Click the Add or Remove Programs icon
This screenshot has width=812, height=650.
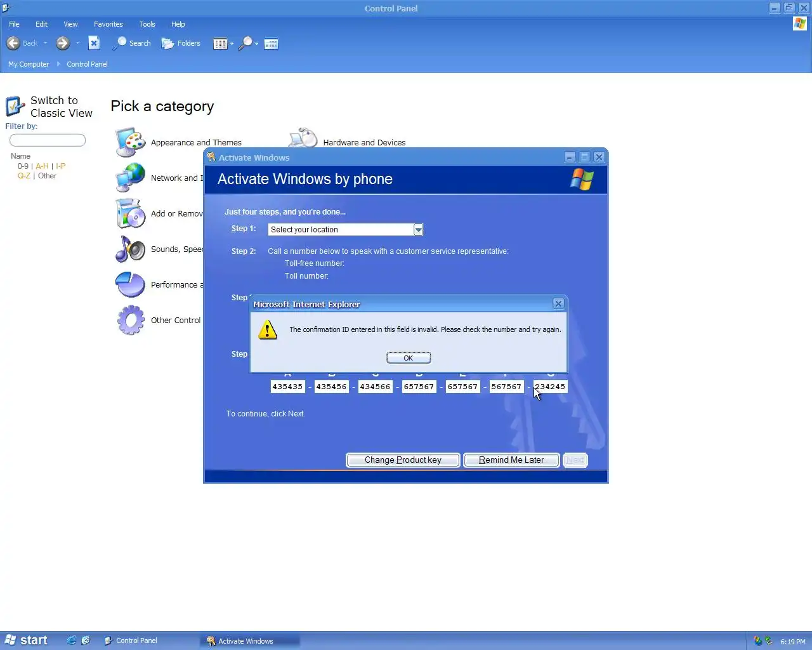coord(131,213)
